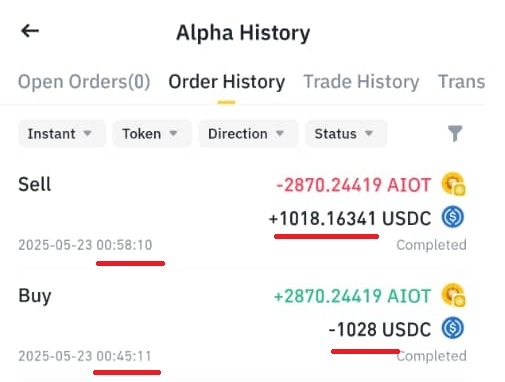Viewport: 505px width, 382px height.
Task: Tap the -2870.24419 AIOT amount
Action: 354,185
